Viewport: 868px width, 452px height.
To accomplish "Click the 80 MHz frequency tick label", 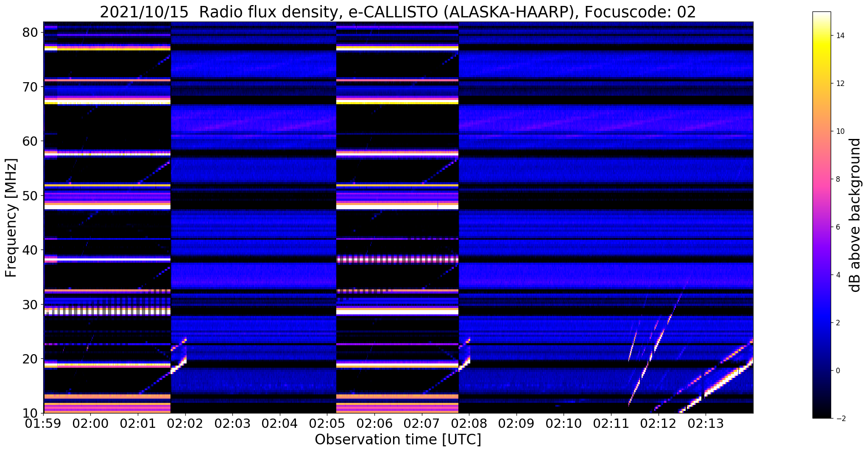I will point(30,32).
